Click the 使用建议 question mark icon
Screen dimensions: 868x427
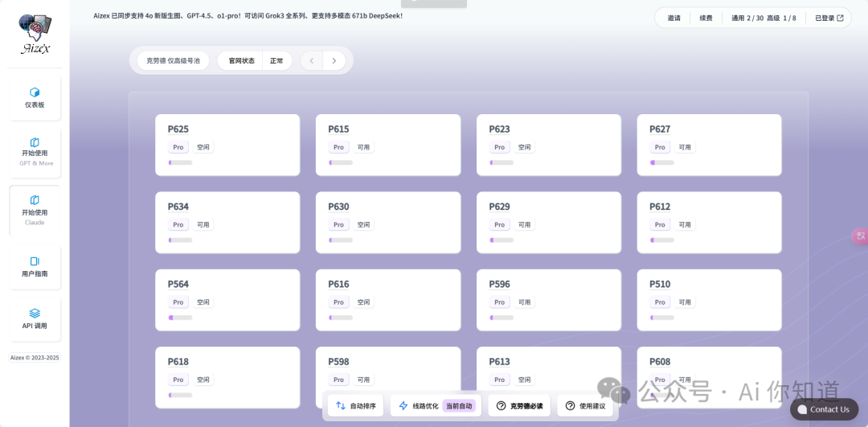570,406
